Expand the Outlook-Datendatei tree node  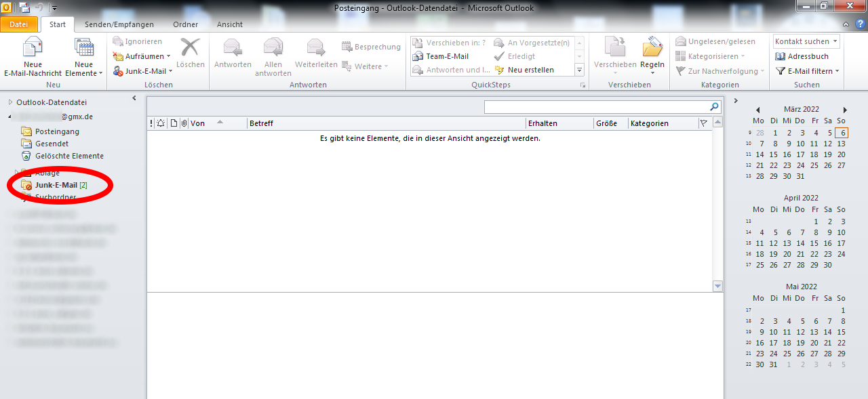pyautogui.click(x=10, y=102)
